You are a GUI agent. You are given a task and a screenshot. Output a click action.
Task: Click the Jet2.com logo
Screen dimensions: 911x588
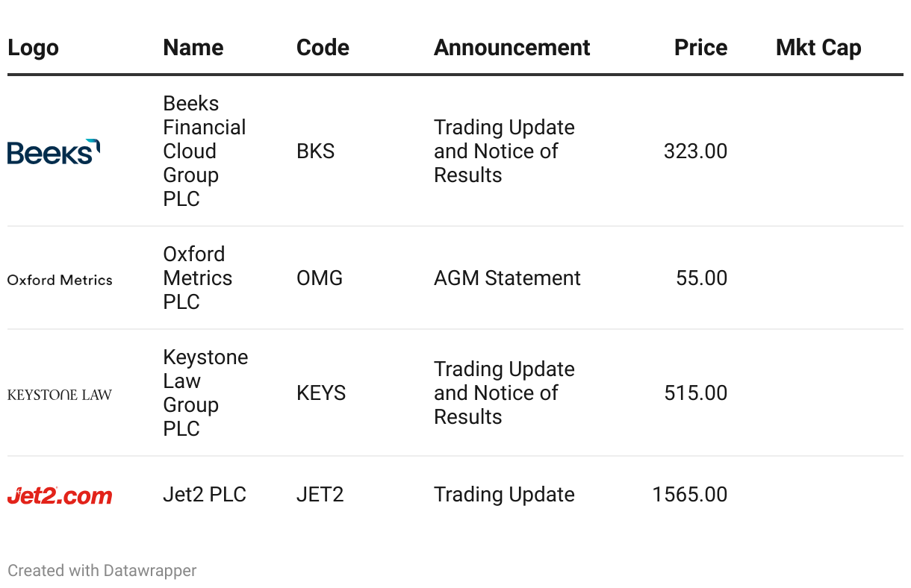(60, 495)
